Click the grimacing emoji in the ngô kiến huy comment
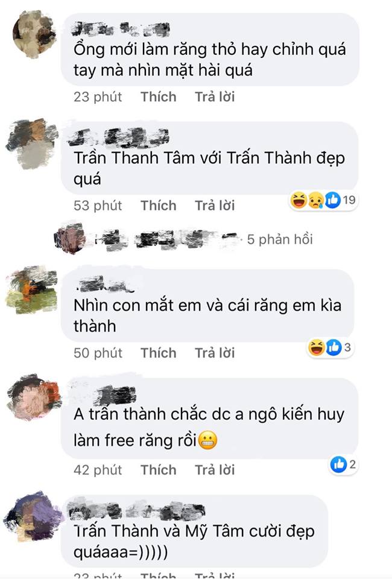The width and height of the screenshot is (392, 579). [x=208, y=440]
